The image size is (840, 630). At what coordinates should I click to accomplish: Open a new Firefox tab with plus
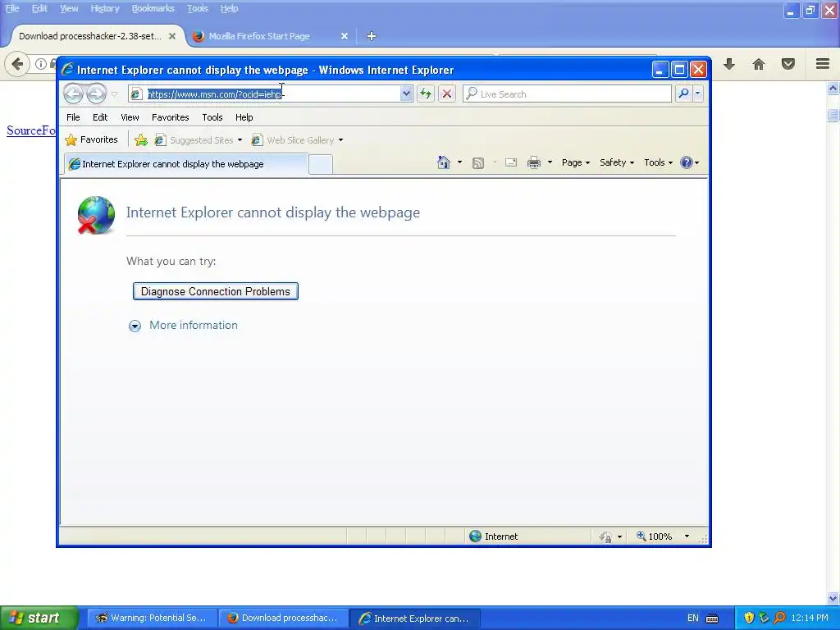(x=372, y=36)
